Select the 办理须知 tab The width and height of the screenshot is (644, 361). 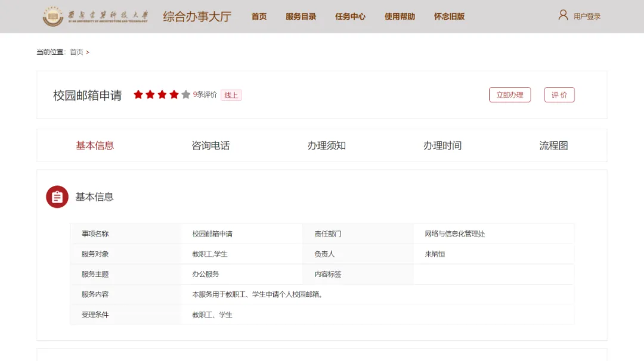[326, 145]
